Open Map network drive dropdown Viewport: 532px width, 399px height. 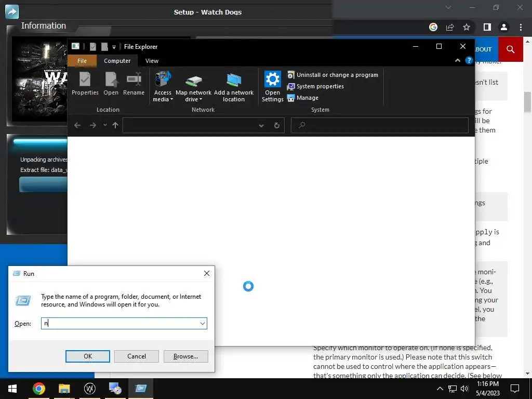[x=193, y=87]
